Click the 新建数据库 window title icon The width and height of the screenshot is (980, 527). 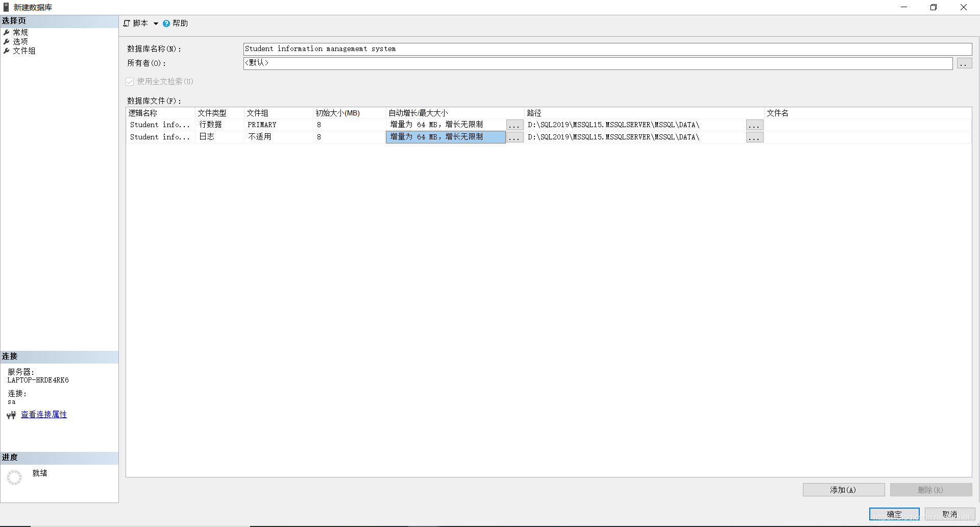coord(6,7)
